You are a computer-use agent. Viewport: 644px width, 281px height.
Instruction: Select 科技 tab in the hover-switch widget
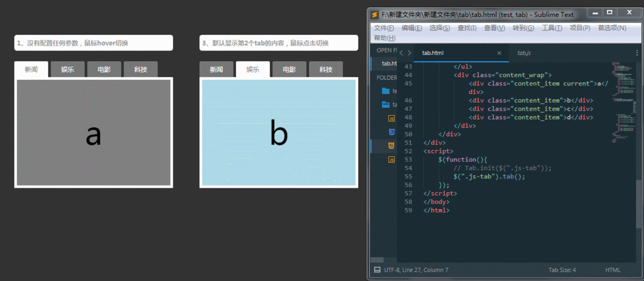tap(141, 69)
